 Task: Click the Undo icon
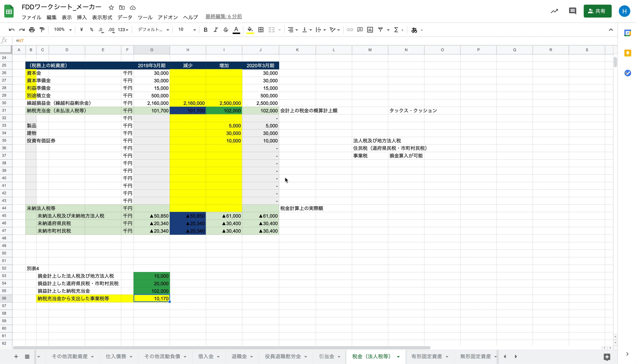pos(11,30)
